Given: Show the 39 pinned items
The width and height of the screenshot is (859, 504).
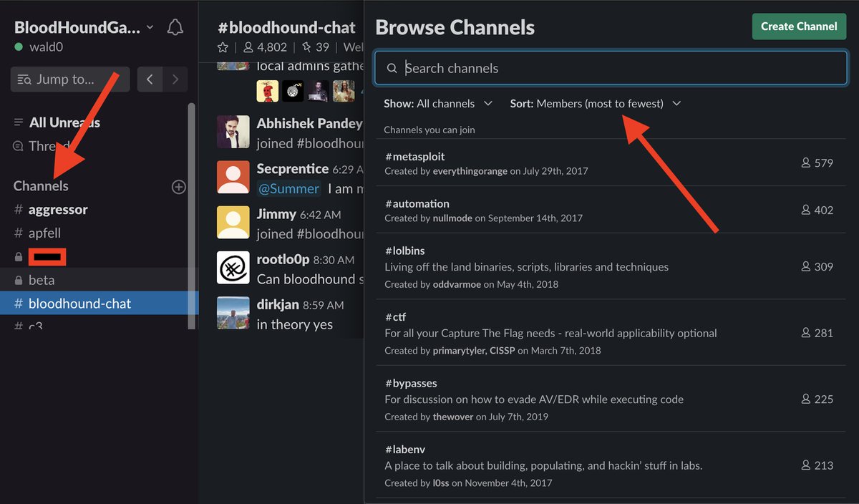Looking at the screenshot, I should (316, 47).
